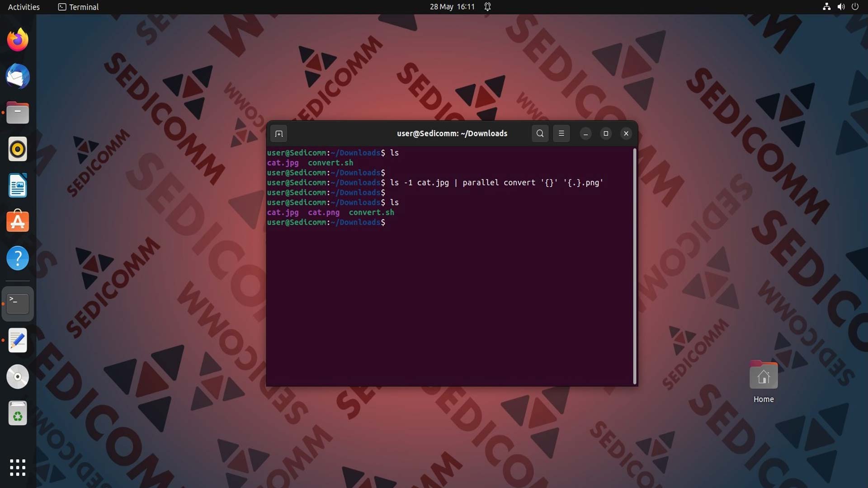This screenshot has height=488, width=868.
Task: Click the terminal vertical scrollbar
Action: pos(635,267)
